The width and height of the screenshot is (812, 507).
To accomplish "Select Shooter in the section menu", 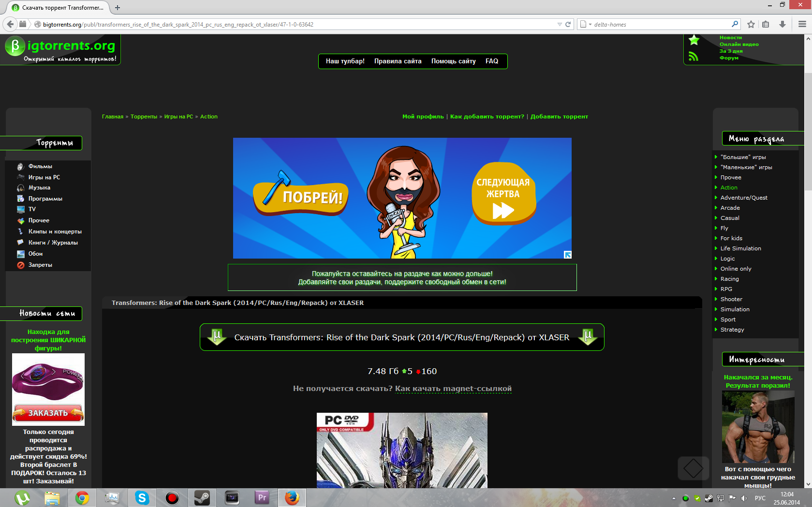I will coord(731,299).
